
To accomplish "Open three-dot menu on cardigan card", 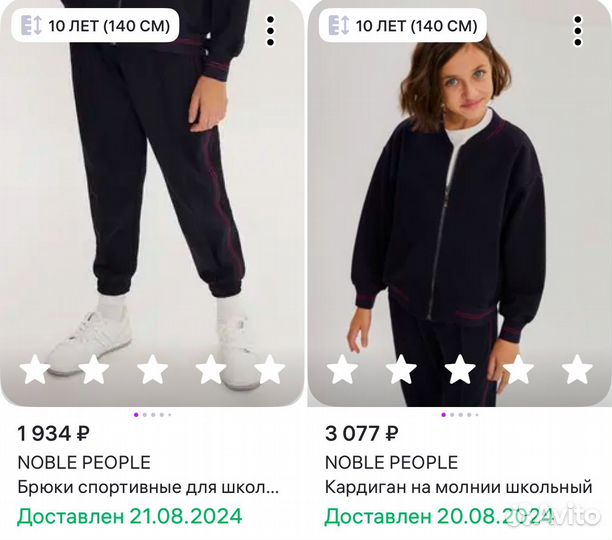I will pos(577,30).
